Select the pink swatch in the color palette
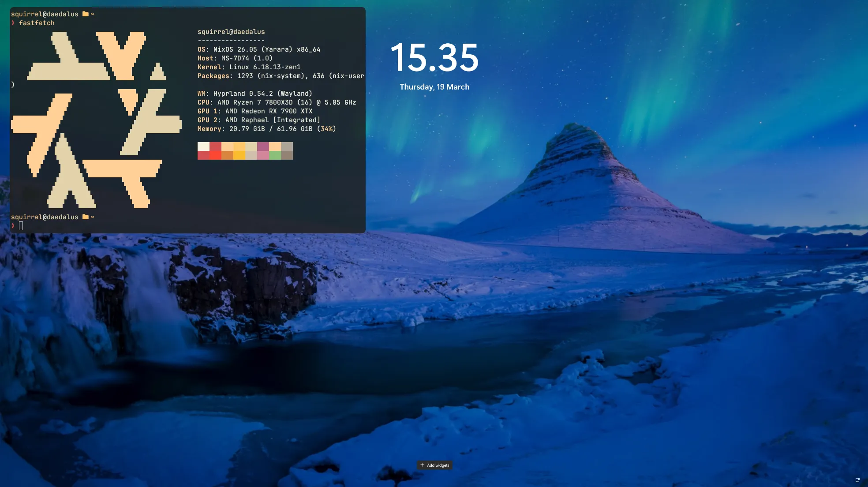 (262, 156)
